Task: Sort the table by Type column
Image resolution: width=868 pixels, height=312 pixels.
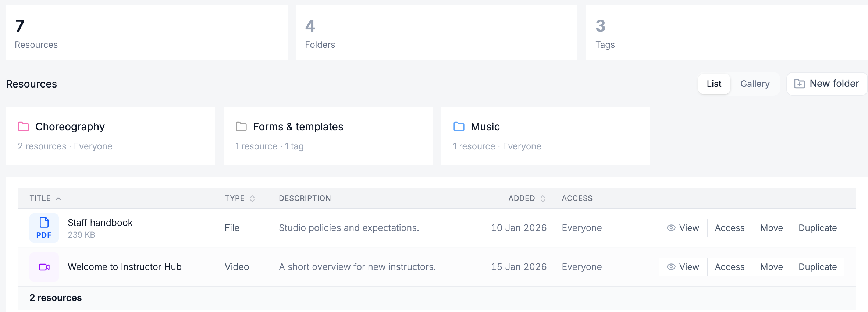Action: coord(240,198)
